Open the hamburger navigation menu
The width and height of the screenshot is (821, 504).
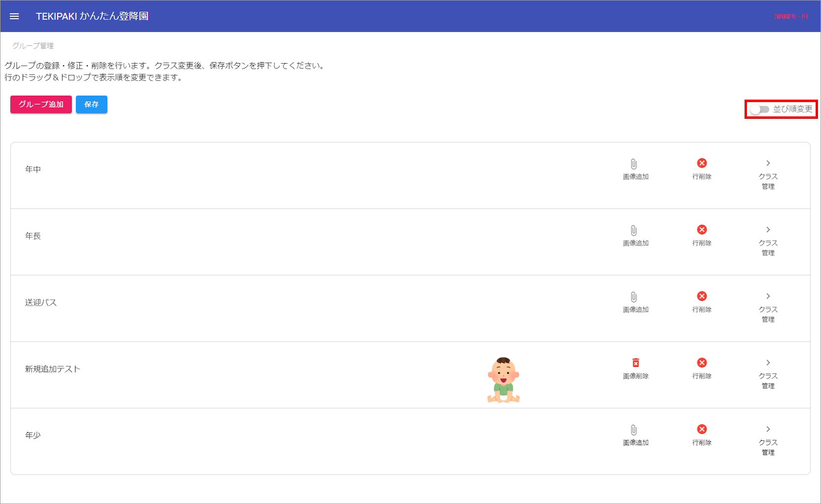pyautogui.click(x=14, y=16)
